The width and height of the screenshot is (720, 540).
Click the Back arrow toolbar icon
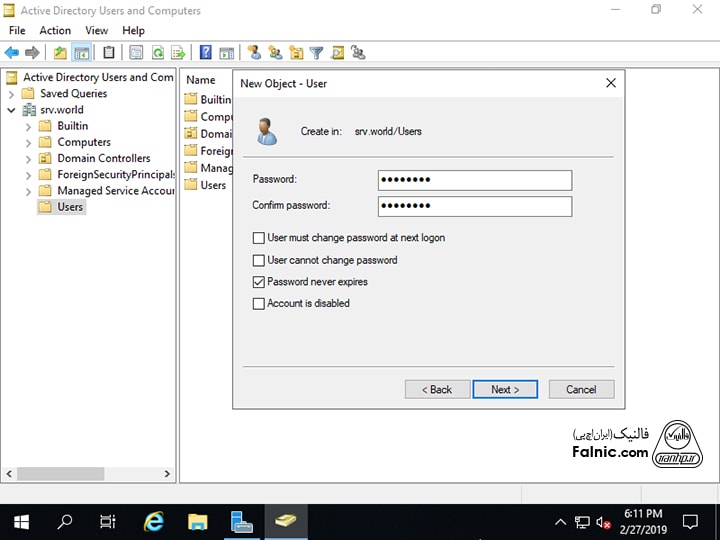point(12,53)
